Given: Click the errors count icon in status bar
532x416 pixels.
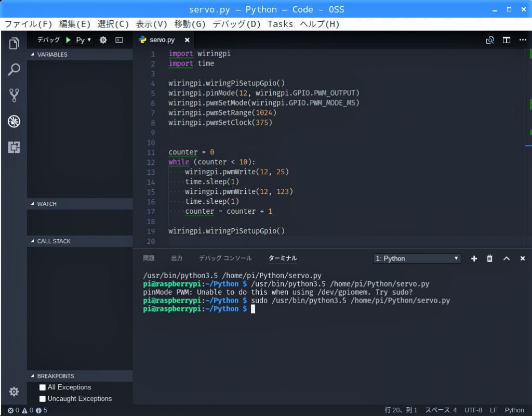Looking at the screenshot, I should [x=14, y=410].
